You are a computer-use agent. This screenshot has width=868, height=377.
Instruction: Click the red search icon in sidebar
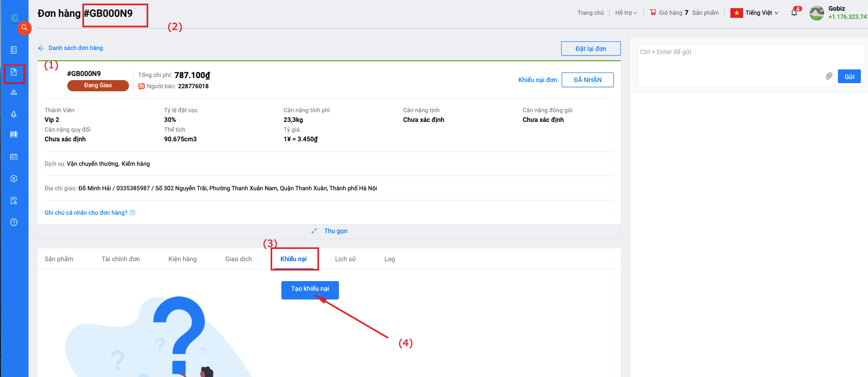24,28
